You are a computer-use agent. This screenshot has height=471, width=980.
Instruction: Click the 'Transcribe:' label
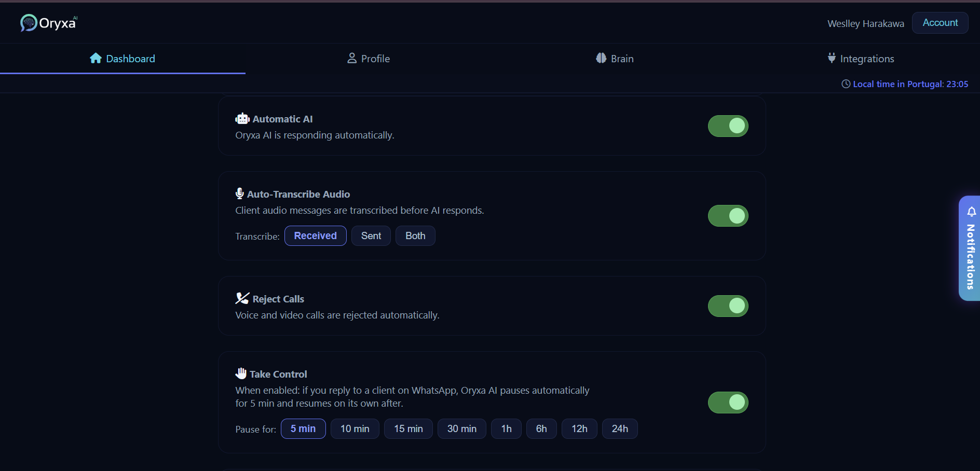(x=257, y=237)
